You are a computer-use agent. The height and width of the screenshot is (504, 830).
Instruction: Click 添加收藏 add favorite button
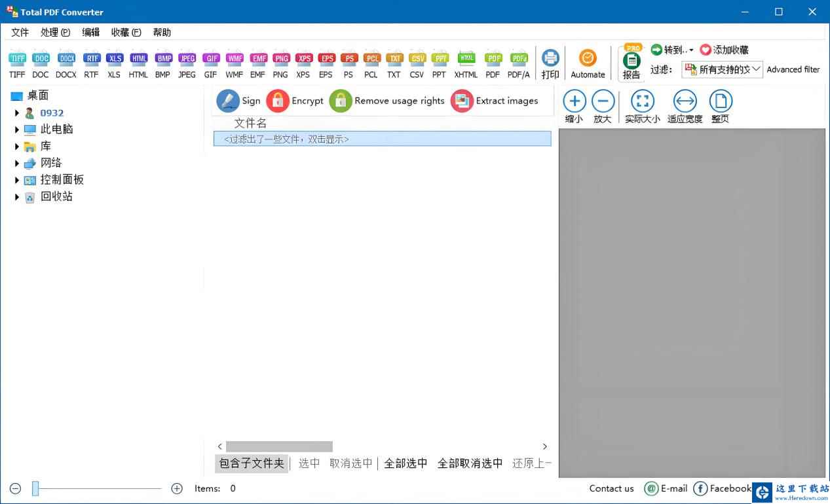[724, 50]
